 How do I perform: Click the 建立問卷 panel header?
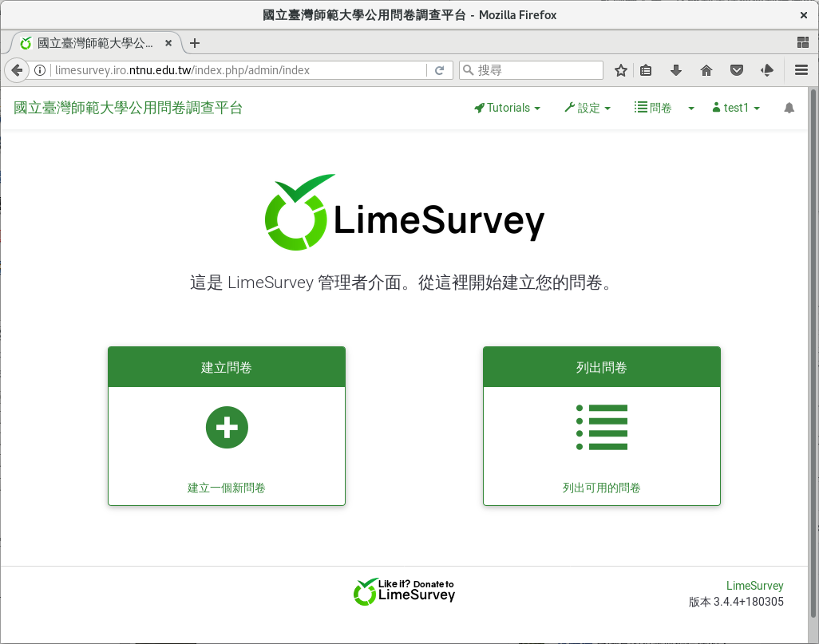[227, 367]
